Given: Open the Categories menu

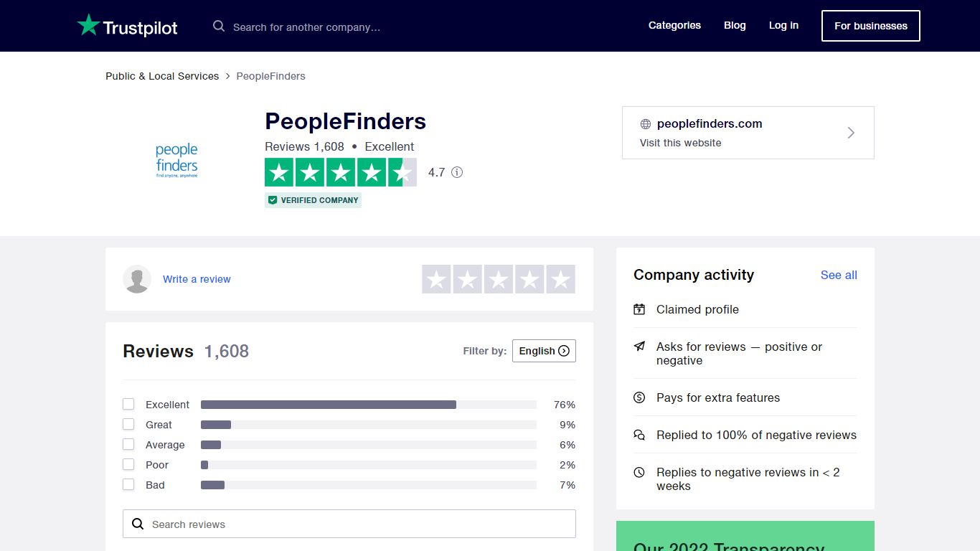Looking at the screenshot, I should pos(674,25).
